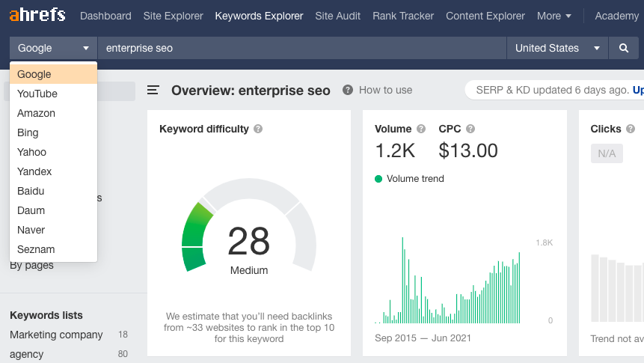
Task: Open the Dashboard tab
Action: point(105,16)
